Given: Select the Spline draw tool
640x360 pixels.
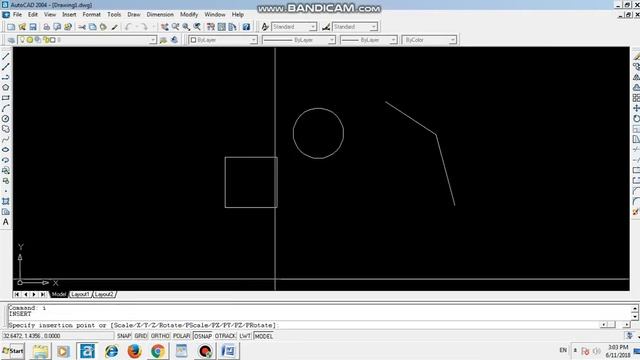Looking at the screenshot, I should pos(6,139).
